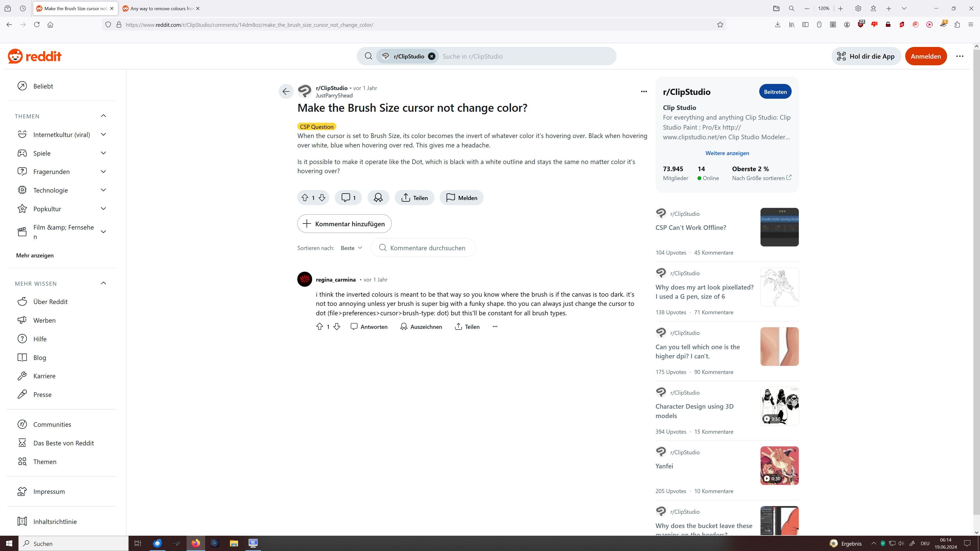Upvote the post about Brush Size cursor
Screen dimensions: 980x551
(305, 198)
